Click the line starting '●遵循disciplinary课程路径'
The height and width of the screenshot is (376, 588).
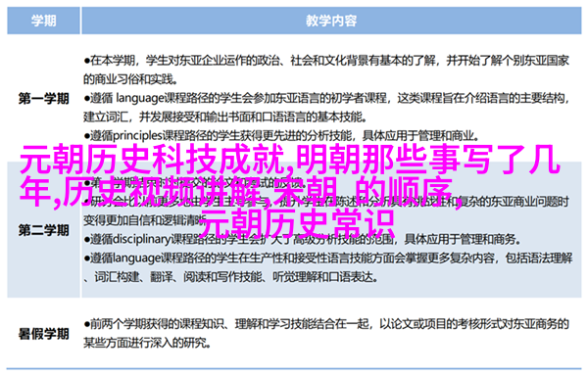(x=302, y=239)
